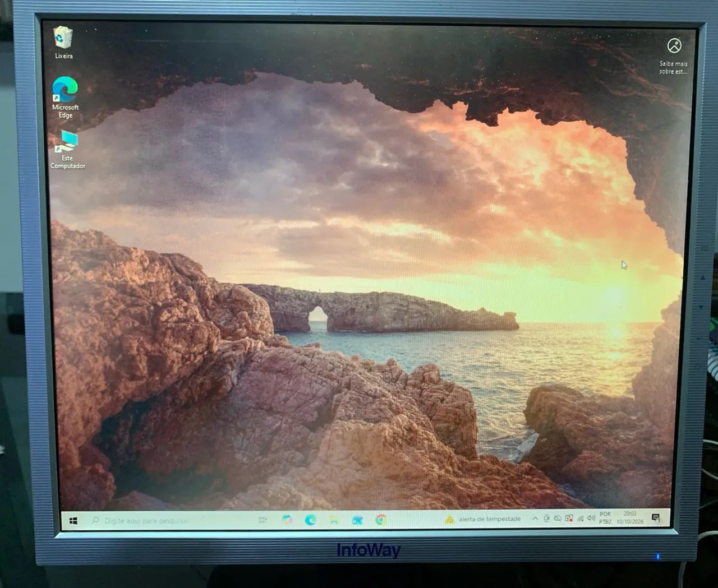The width and height of the screenshot is (718, 588).
Task: Open Edge from the taskbar
Action: pos(310,520)
